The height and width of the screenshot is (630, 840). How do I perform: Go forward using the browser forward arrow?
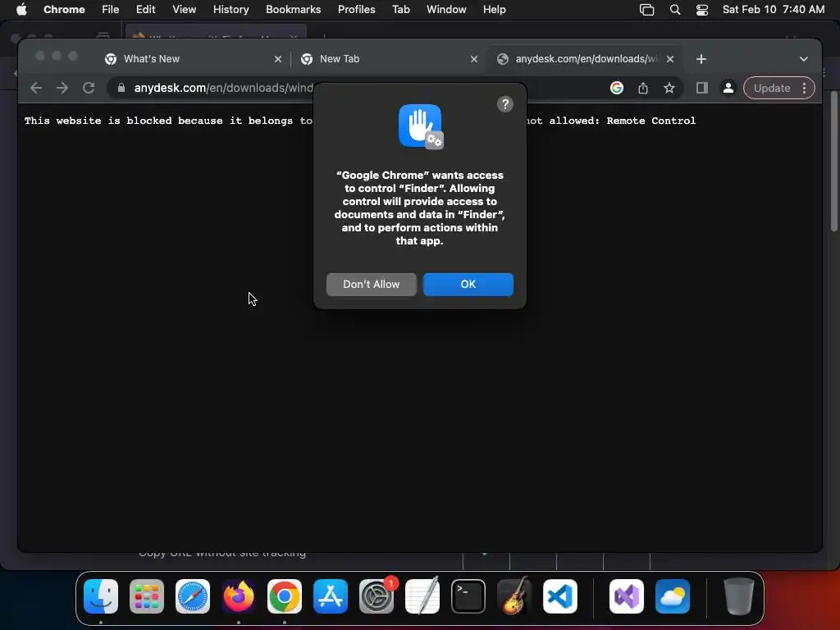click(62, 88)
